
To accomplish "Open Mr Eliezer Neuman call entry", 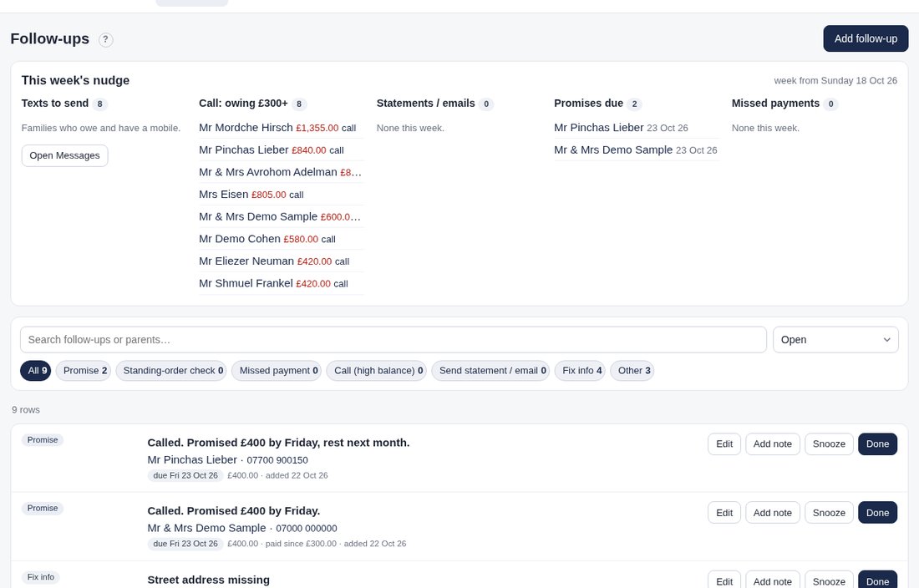I will [282, 261].
